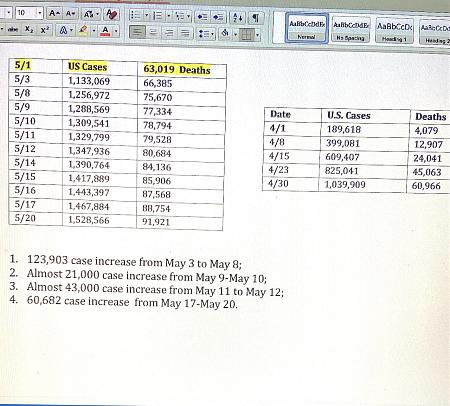Select the Normal style
The height and width of the screenshot is (406, 450).
tap(307, 28)
